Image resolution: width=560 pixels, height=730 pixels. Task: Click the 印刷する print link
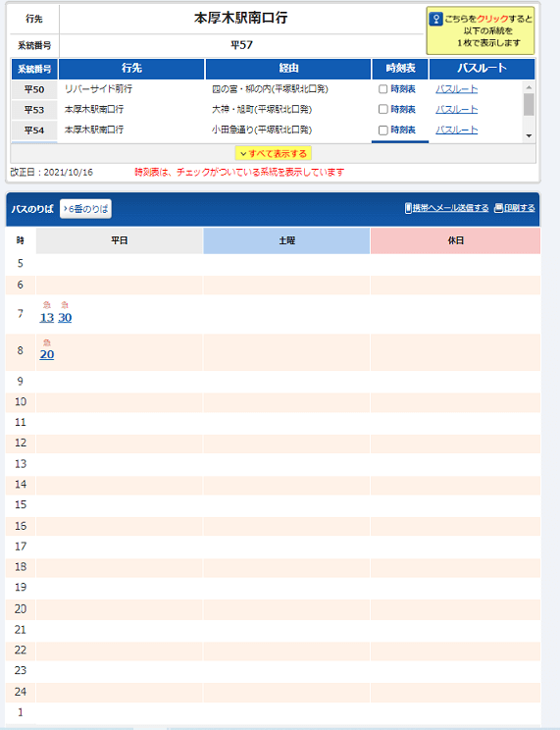[x=520, y=208]
